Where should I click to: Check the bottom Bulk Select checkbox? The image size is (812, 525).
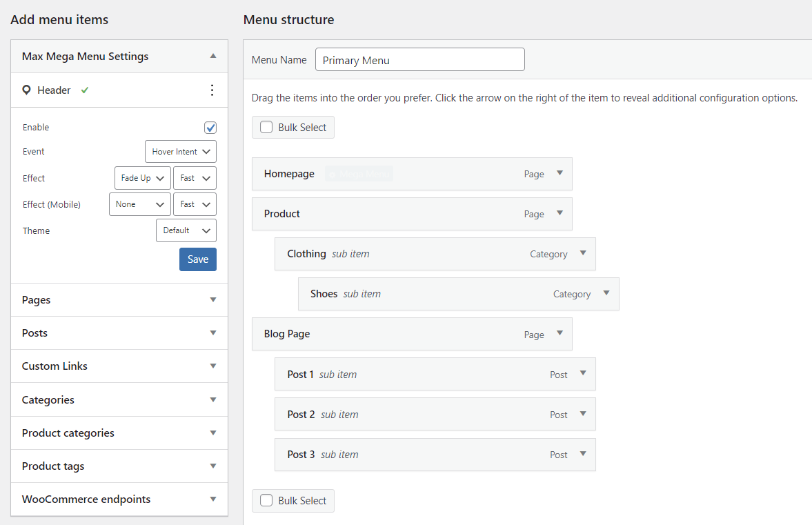coord(266,500)
